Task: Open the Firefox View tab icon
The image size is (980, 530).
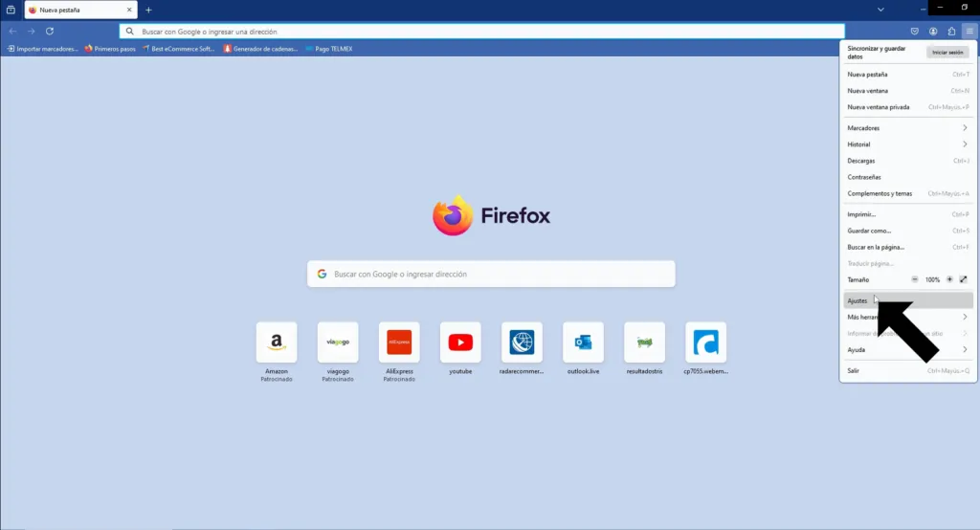Action: pos(11,10)
